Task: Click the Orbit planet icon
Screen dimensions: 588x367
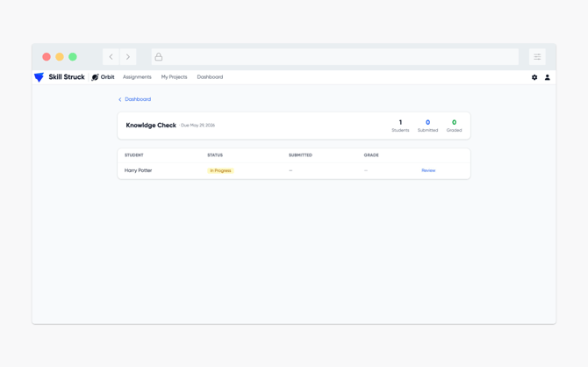Action: pos(96,77)
